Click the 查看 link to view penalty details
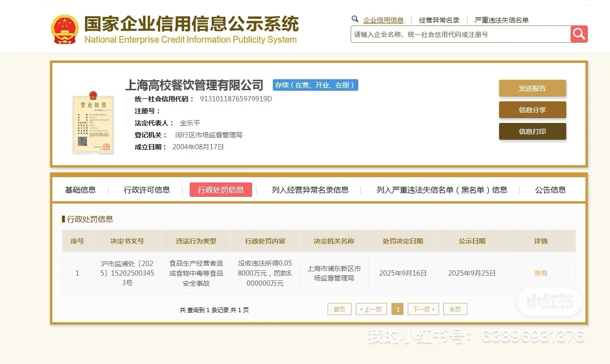 point(540,273)
